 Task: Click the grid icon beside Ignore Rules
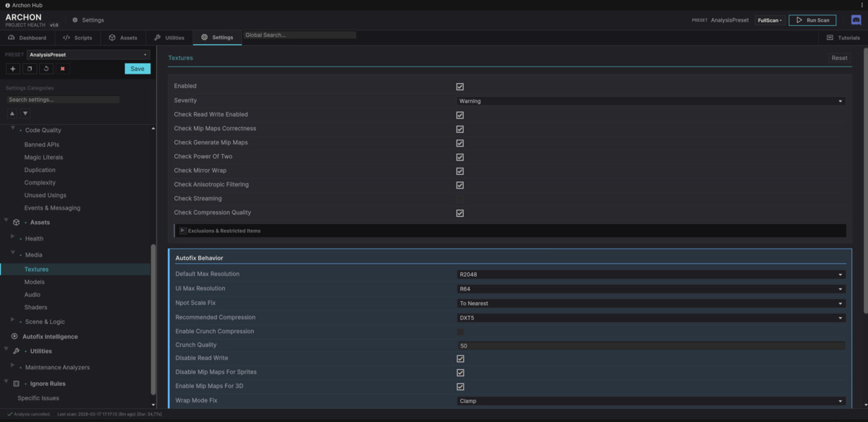click(x=16, y=384)
